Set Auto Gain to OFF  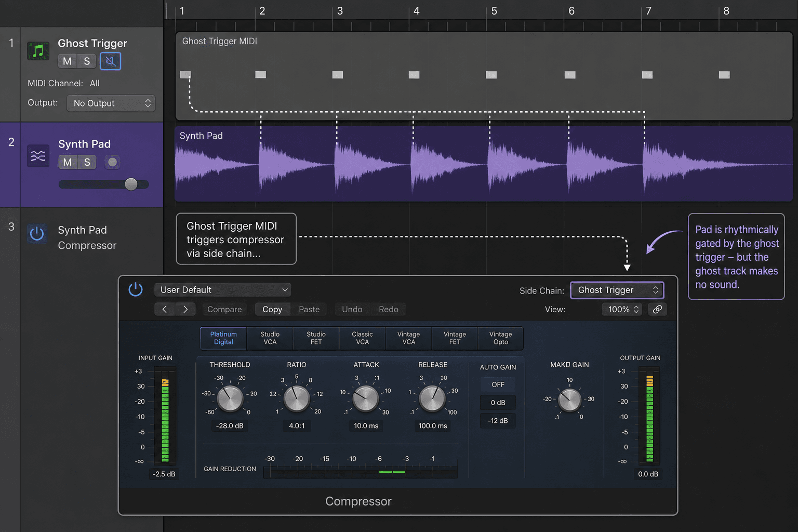(x=498, y=384)
